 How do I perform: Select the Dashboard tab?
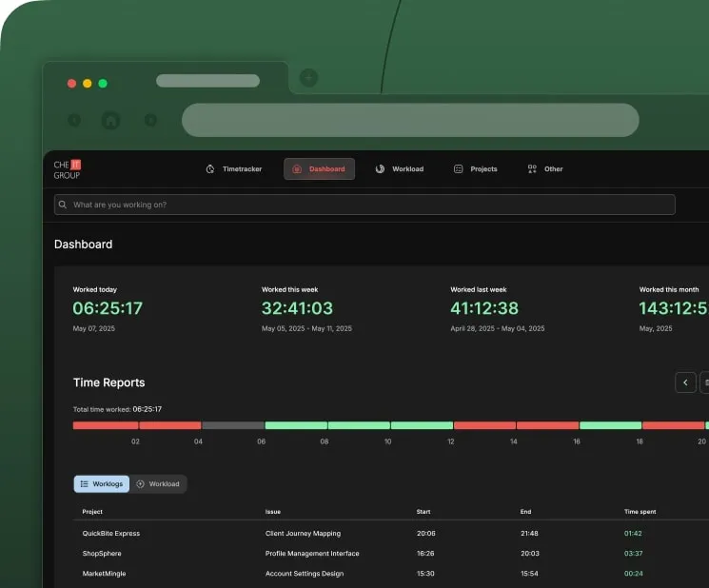319,169
